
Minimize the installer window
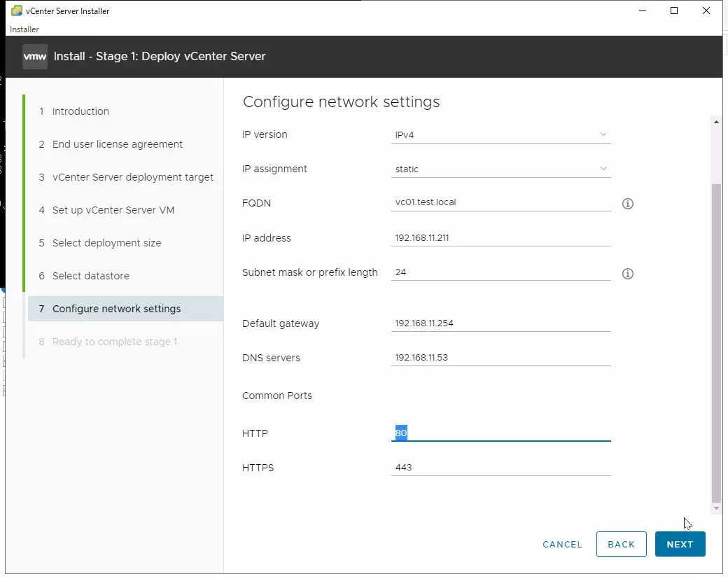click(643, 11)
